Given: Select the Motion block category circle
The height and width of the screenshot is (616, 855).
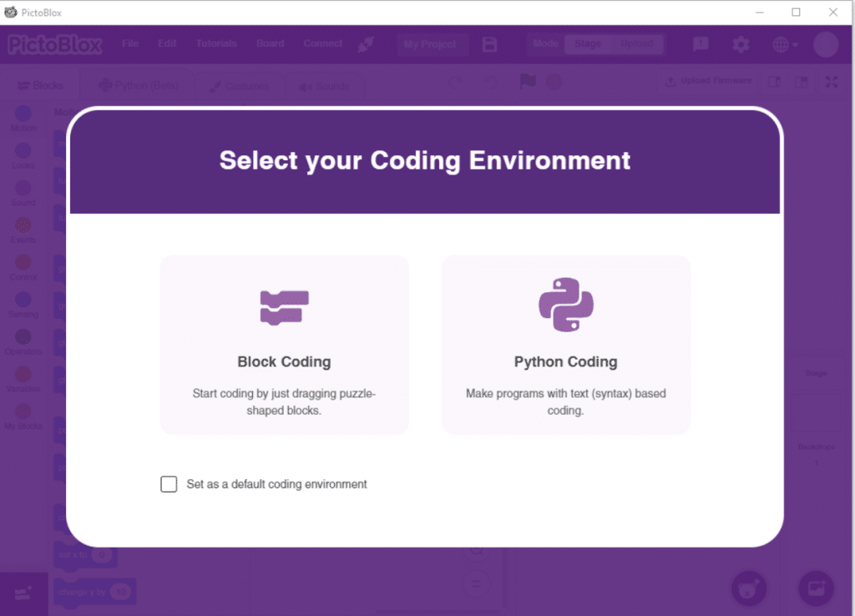Looking at the screenshot, I should click(23, 114).
